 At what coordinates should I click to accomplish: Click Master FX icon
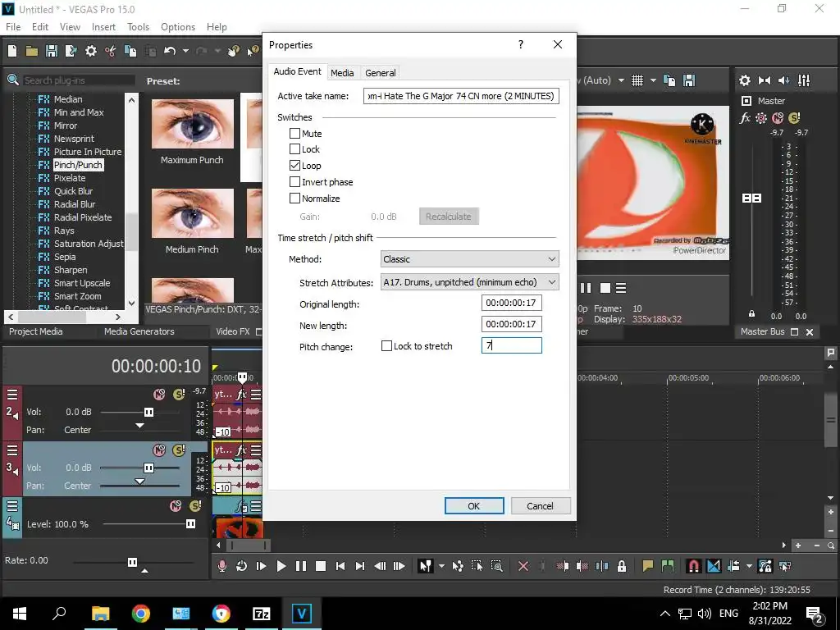(x=745, y=118)
